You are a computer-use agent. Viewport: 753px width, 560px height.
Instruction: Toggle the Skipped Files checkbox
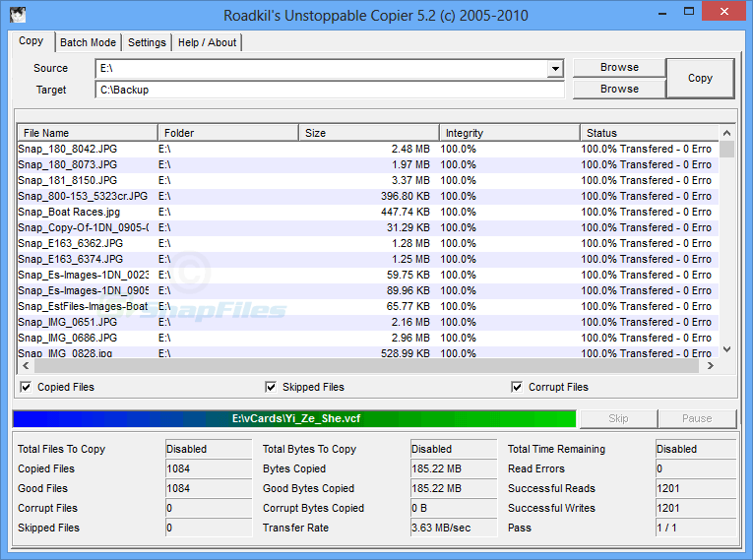point(271,387)
